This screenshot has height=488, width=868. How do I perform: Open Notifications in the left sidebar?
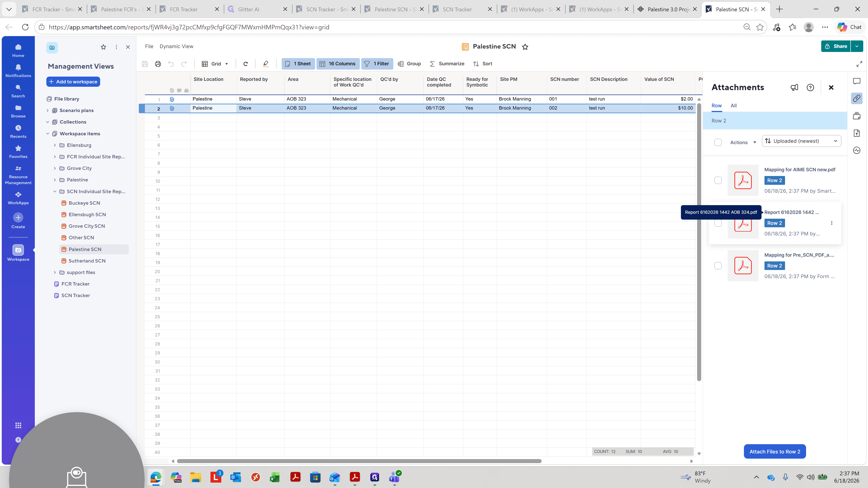pyautogui.click(x=18, y=71)
